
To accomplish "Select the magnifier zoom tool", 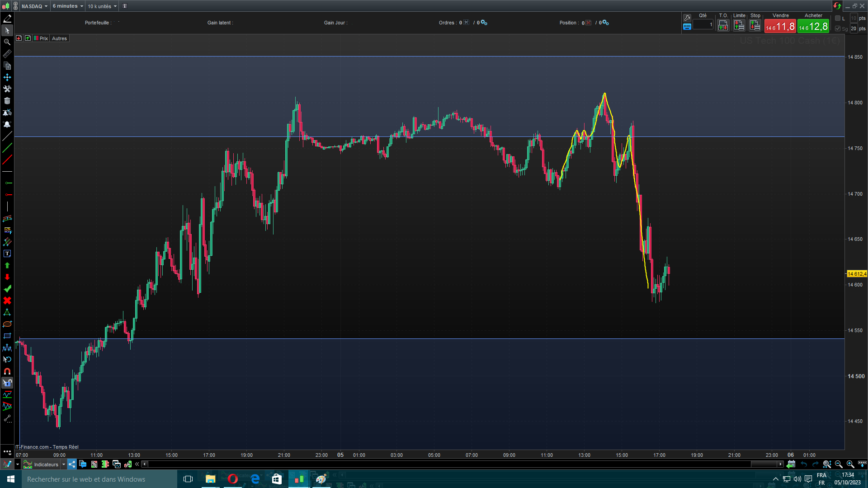I will pyautogui.click(x=7, y=42).
